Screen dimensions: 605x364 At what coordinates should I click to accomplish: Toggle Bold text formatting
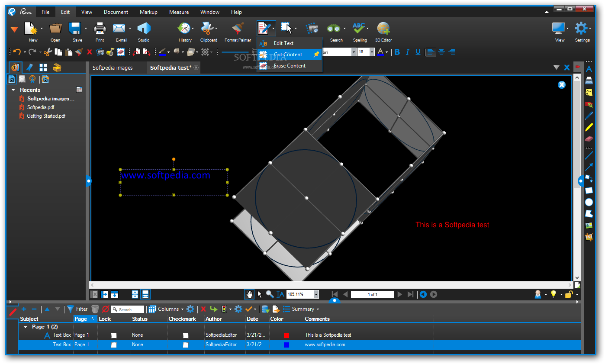tap(397, 52)
